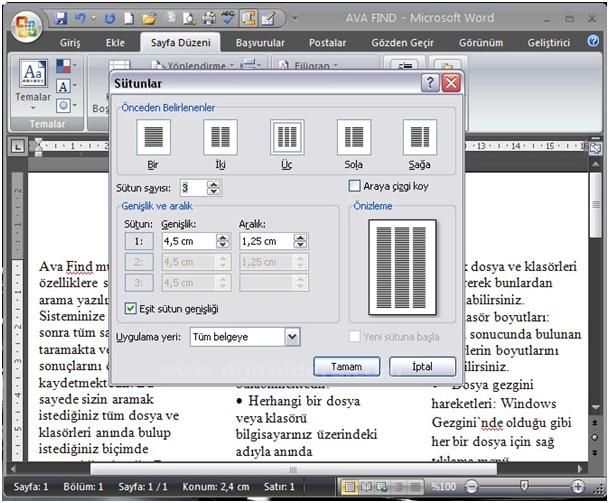Cancel with the İptal button

pos(423,366)
